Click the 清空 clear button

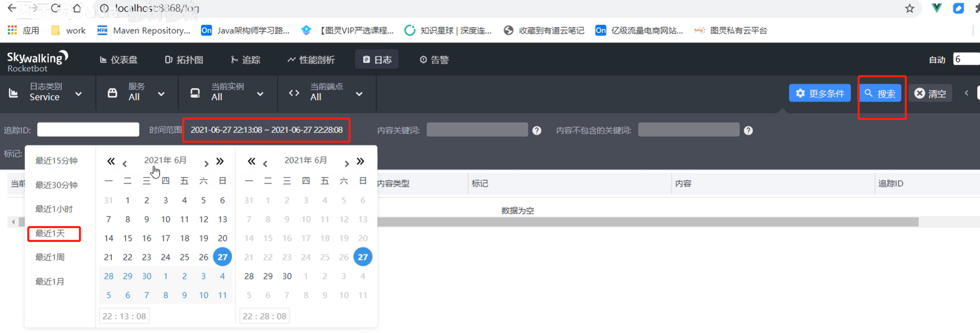click(x=930, y=94)
